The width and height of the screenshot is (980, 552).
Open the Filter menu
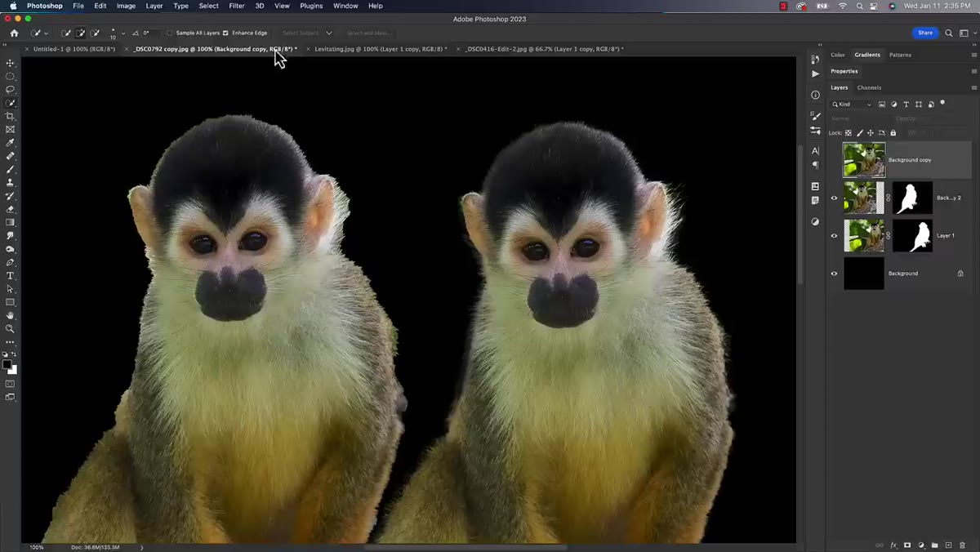pyautogui.click(x=237, y=6)
